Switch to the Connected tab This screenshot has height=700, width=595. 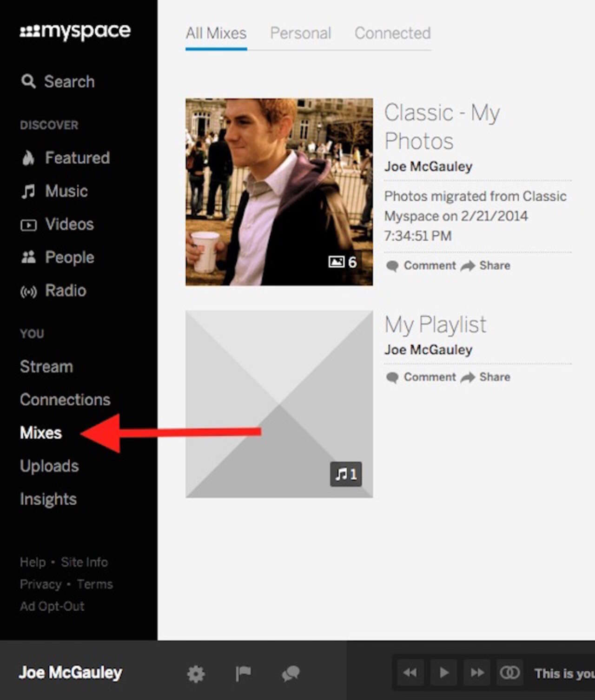(392, 33)
